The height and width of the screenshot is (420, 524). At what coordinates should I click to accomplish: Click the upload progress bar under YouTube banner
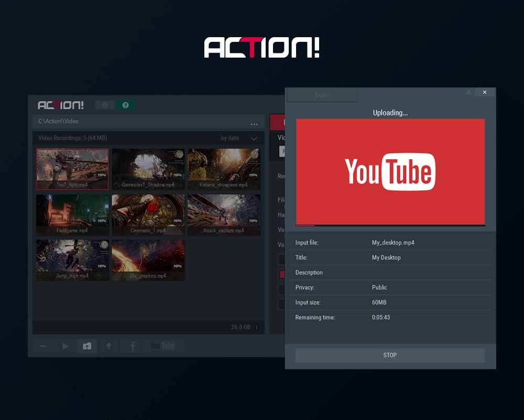(390, 226)
